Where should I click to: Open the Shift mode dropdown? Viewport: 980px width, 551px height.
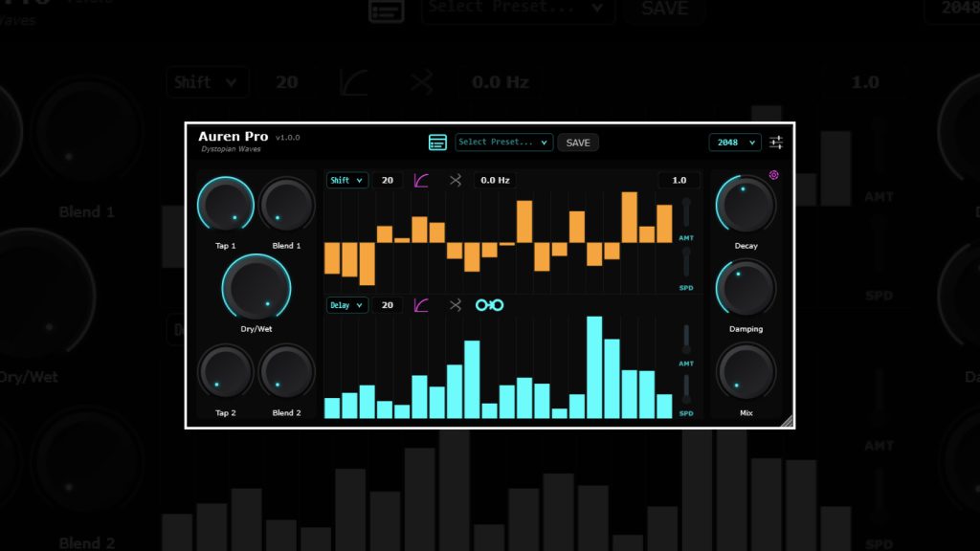(x=346, y=180)
